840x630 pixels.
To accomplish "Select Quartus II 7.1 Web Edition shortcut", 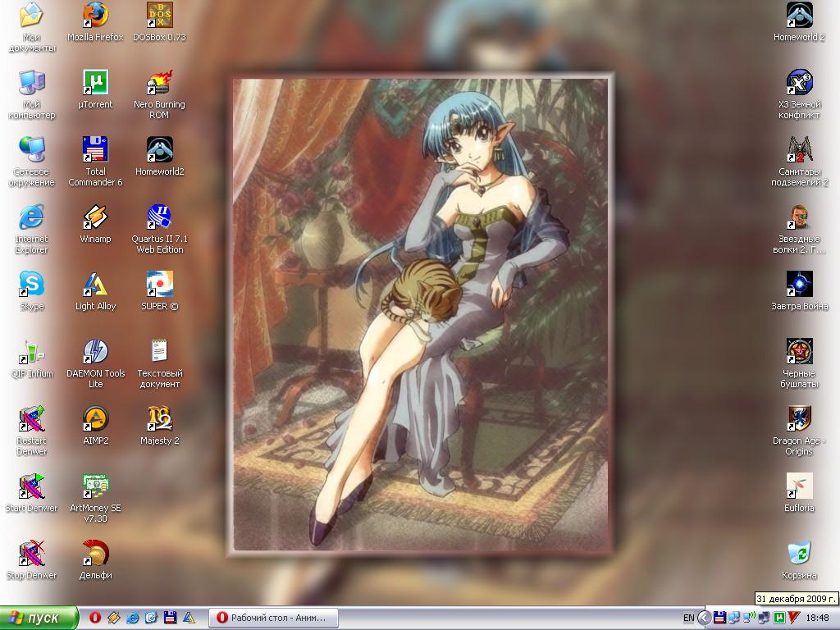I will click(x=160, y=230).
